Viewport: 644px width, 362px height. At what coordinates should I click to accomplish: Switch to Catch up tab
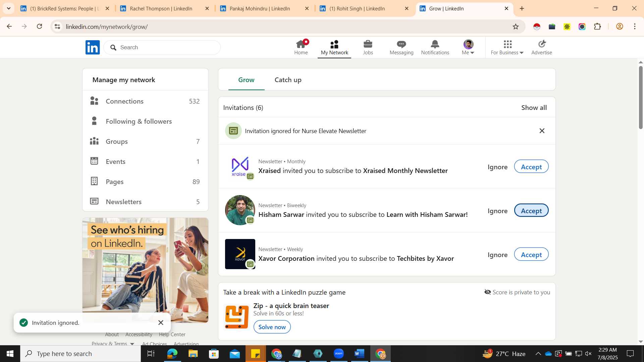(x=288, y=80)
